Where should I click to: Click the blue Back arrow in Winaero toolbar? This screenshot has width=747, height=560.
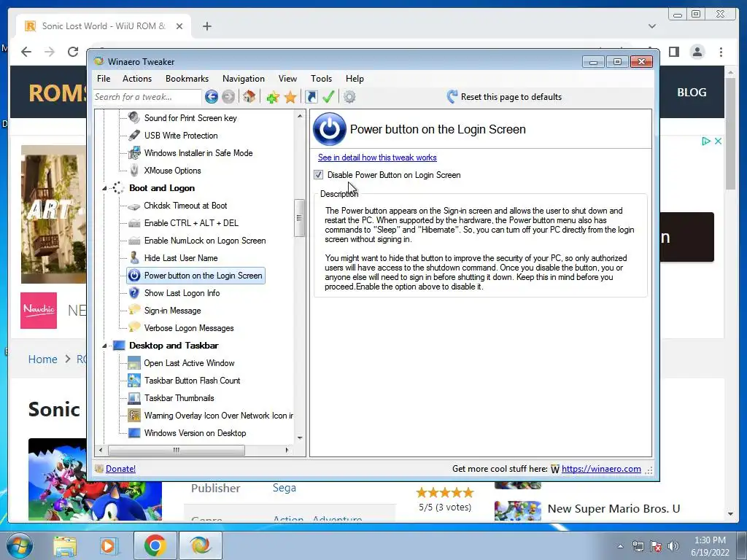(212, 97)
